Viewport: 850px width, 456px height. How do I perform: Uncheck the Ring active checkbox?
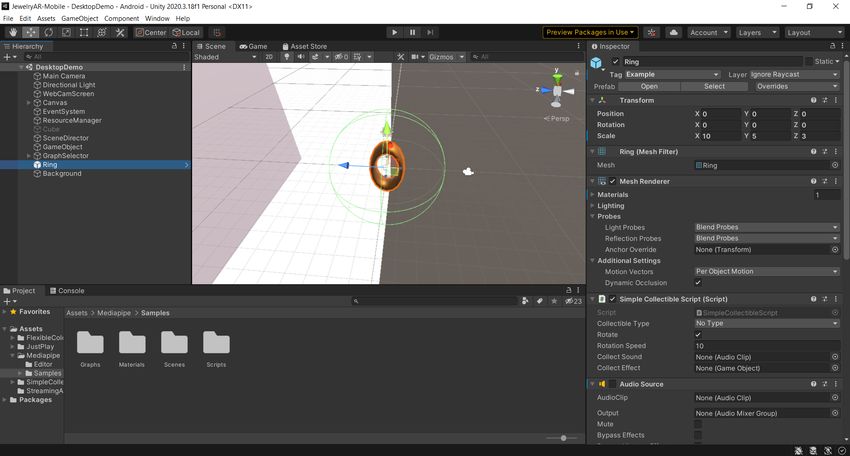click(615, 62)
